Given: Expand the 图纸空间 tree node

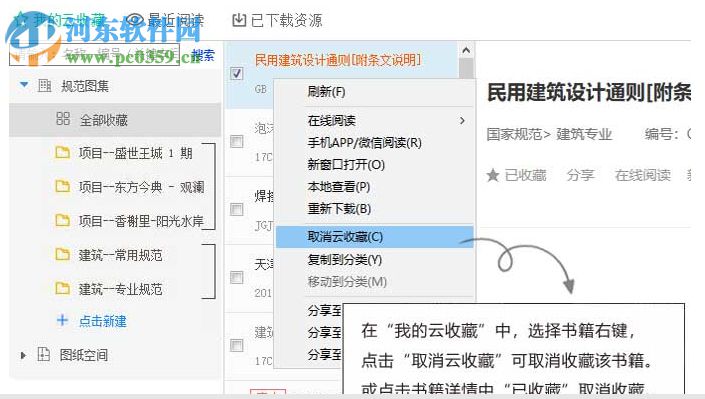Looking at the screenshot, I should point(23,355).
